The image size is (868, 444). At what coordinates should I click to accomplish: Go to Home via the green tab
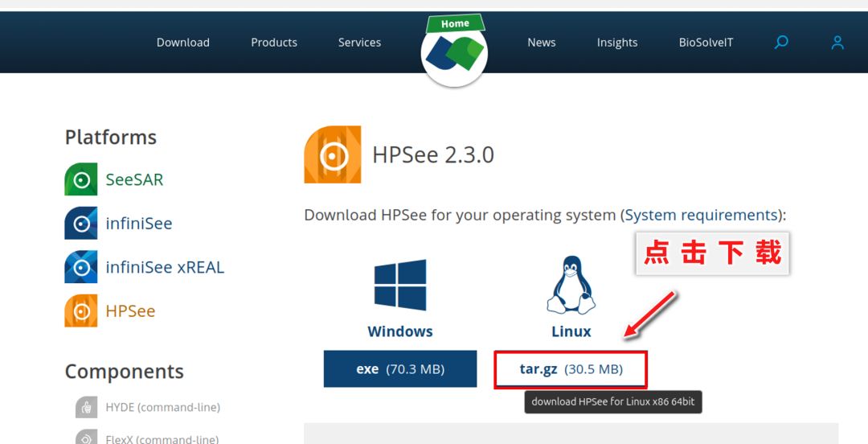455,24
